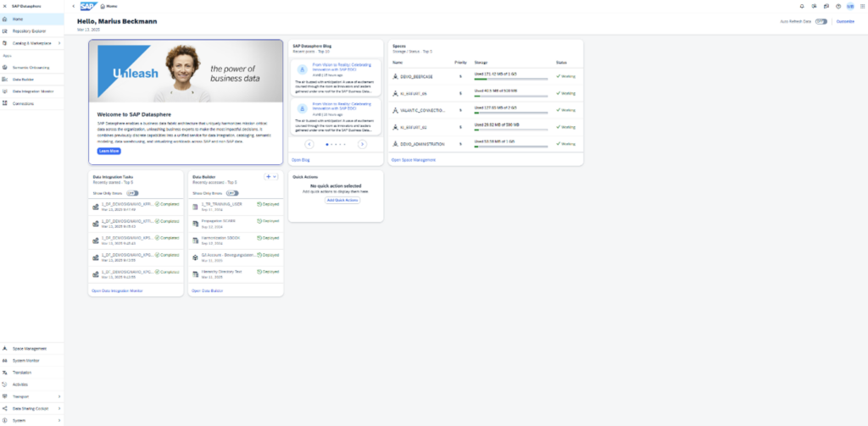The height and width of the screenshot is (426, 868).
Task: Go to Data Integration Monitor in sidebar
Action: coord(34,91)
